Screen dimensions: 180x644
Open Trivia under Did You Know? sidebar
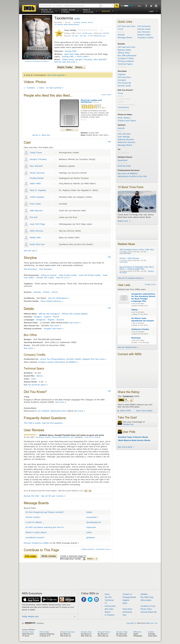tap(120, 93)
